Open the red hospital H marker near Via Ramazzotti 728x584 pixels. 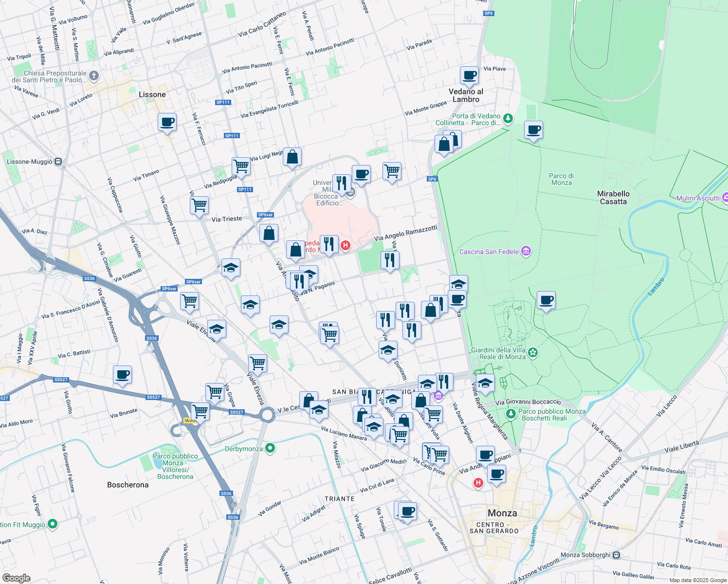(x=346, y=245)
